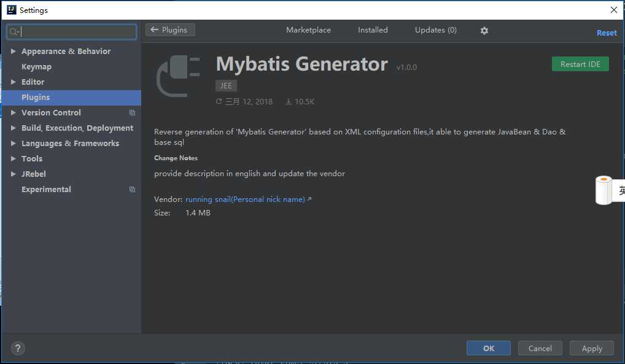This screenshot has height=364, width=625.
Task: Open the plugins gear settings icon
Action: point(484,31)
